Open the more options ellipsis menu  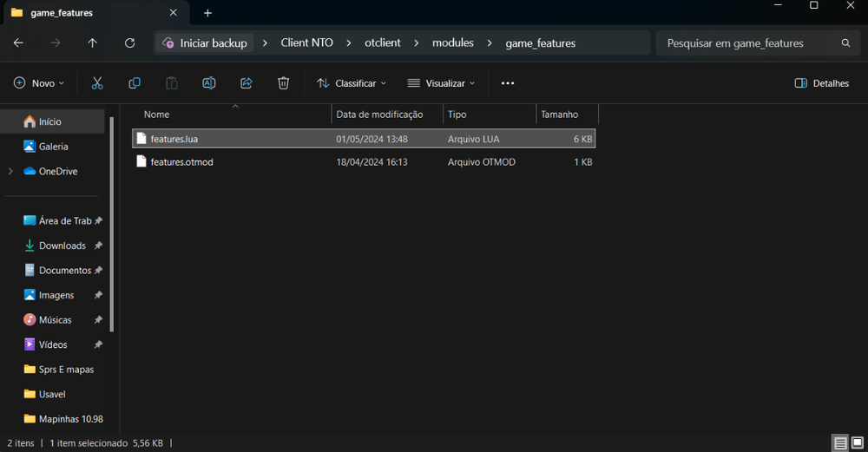coord(508,83)
